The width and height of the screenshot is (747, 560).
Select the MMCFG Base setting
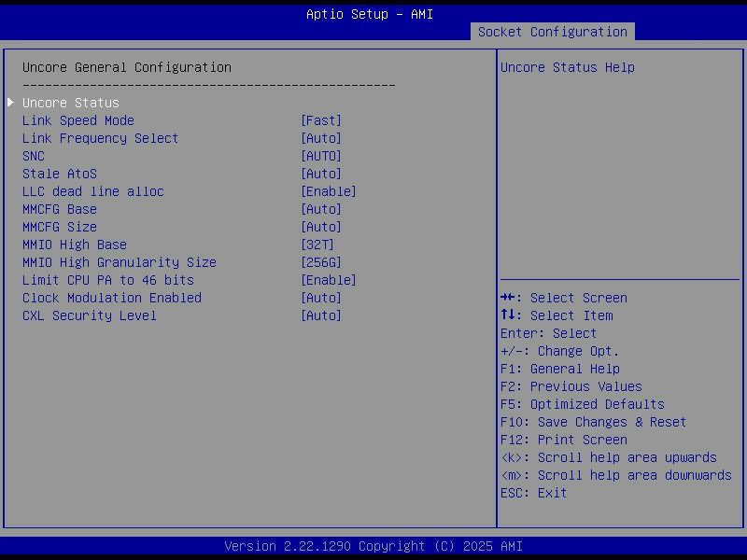[x=60, y=209]
